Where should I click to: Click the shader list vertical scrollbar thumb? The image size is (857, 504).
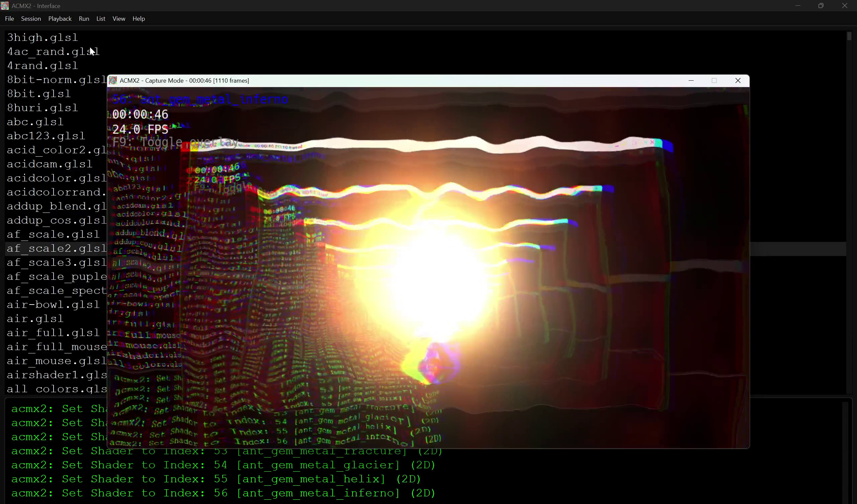pyautogui.click(x=849, y=36)
